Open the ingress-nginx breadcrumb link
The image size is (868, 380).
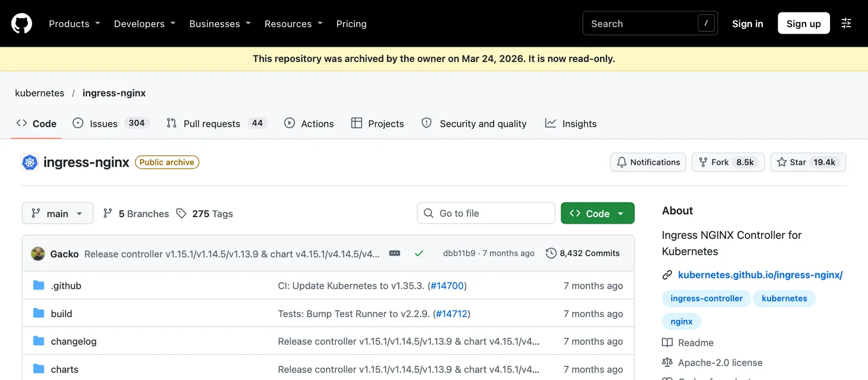114,93
